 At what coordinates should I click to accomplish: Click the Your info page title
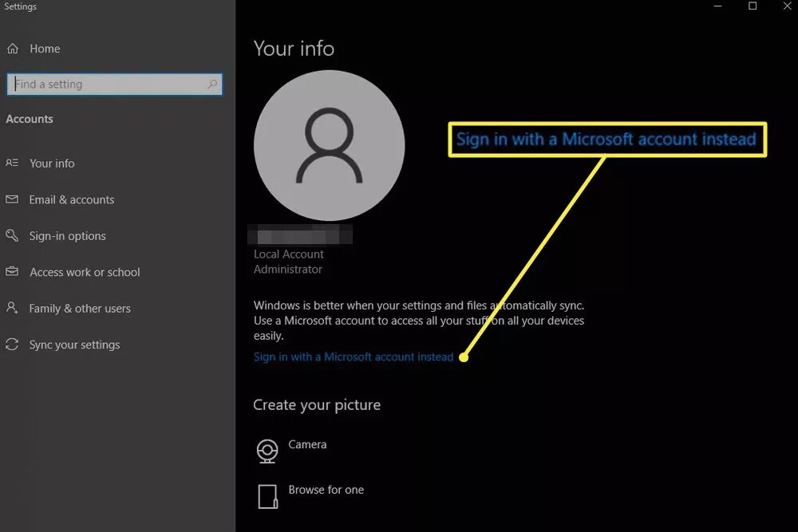point(294,49)
